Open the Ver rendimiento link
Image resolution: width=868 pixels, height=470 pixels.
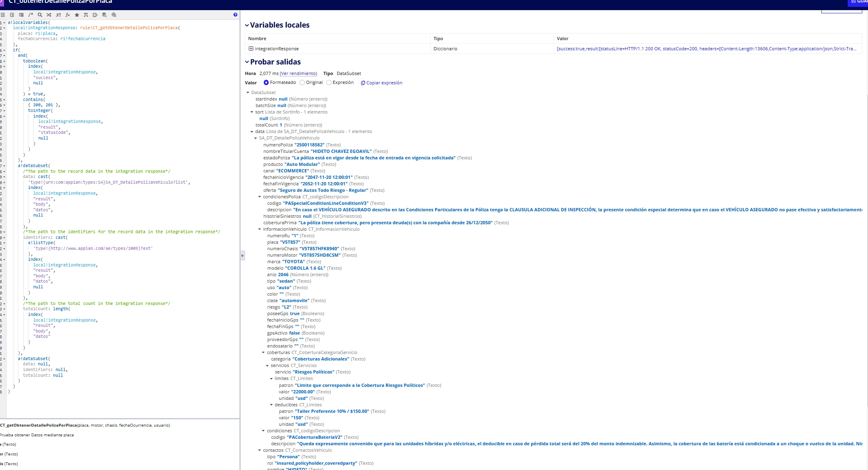[x=298, y=73]
